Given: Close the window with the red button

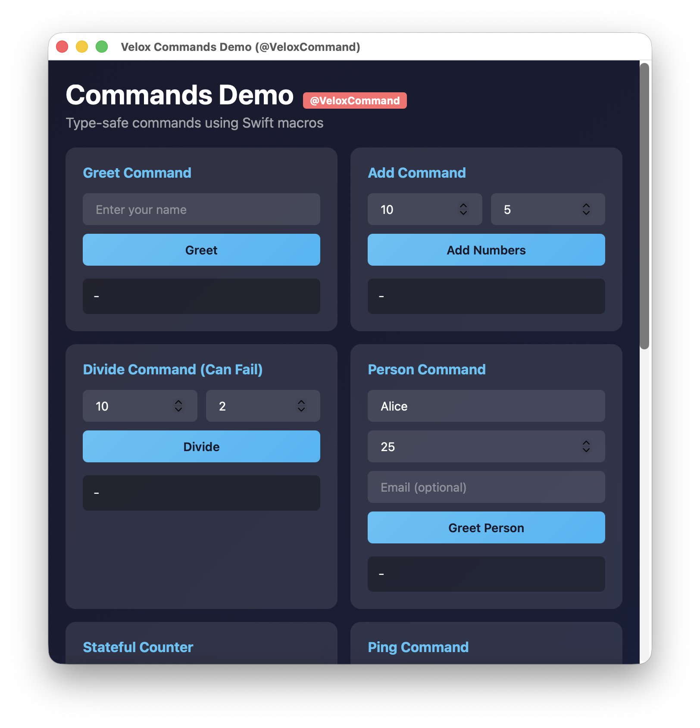Looking at the screenshot, I should (62, 47).
